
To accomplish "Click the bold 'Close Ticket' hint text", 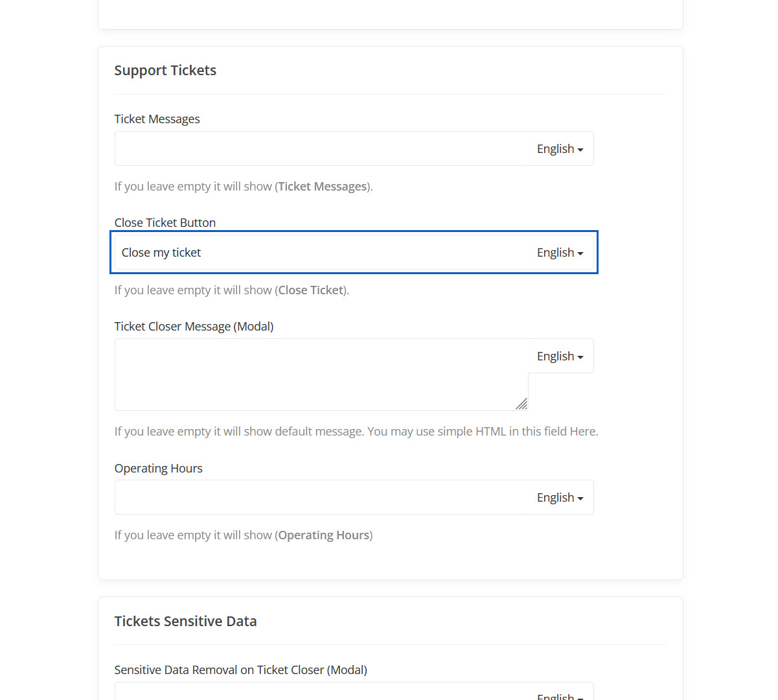I will [310, 290].
